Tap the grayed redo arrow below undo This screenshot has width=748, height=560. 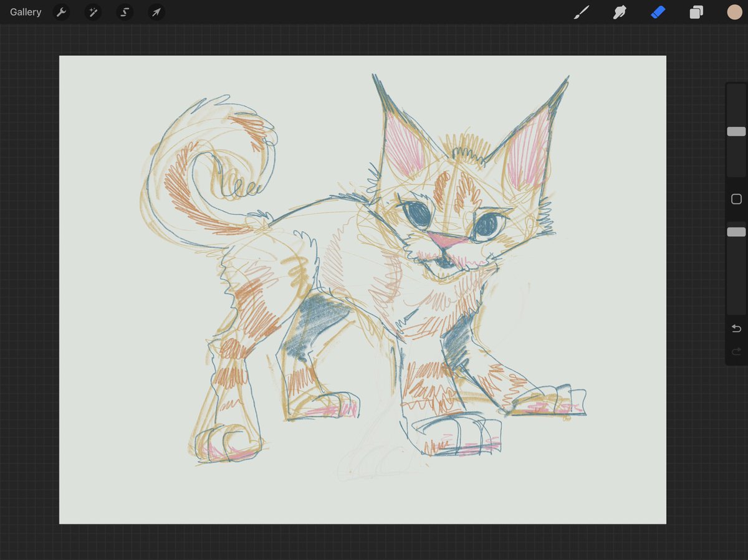736,351
